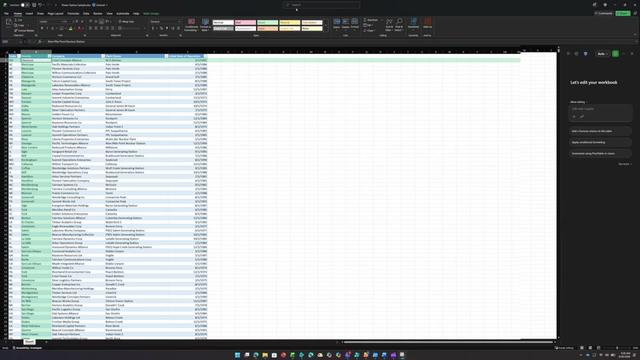Click the Save icon in title bar
Viewport: 640px width, 360px height.
tap(34, 5)
